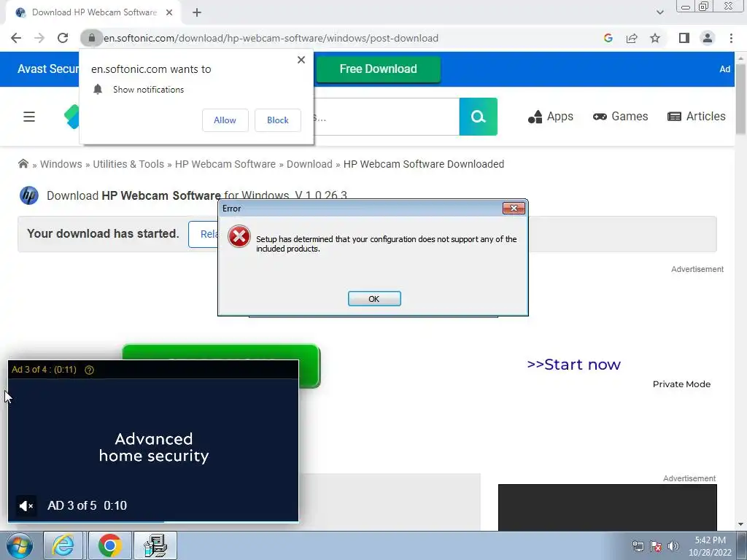Viewport: 747px width, 560px height.
Task: Dismiss the notification permission popup
Action: coord(301,60)
